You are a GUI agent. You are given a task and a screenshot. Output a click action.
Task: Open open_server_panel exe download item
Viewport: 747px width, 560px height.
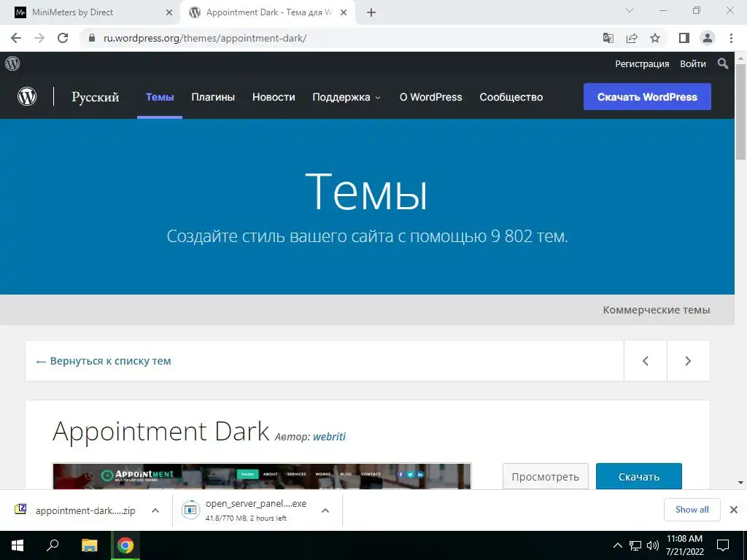(245, 510)
